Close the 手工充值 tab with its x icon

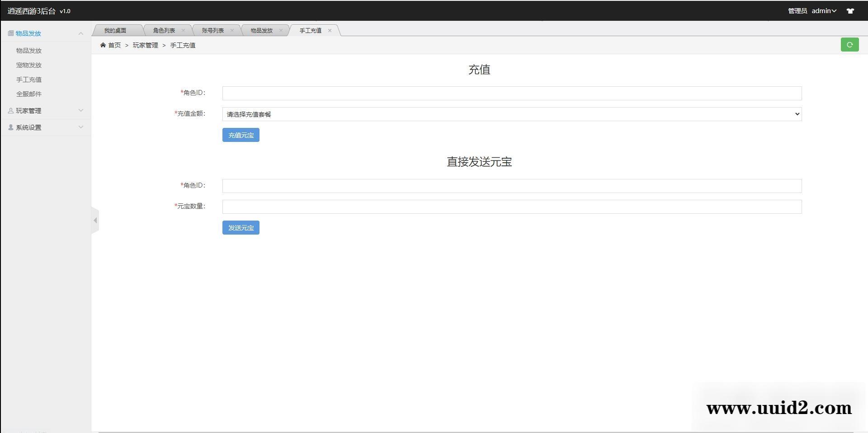(x=330, y=30)
